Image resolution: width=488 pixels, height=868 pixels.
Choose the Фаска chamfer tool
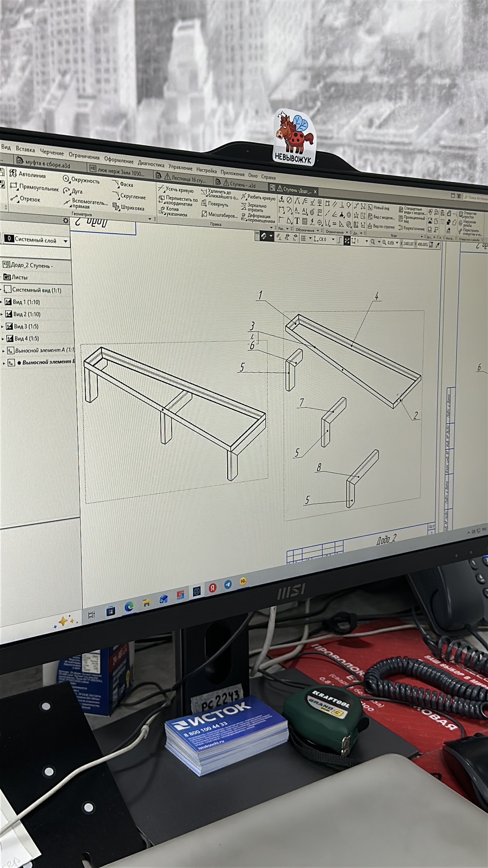123,184
